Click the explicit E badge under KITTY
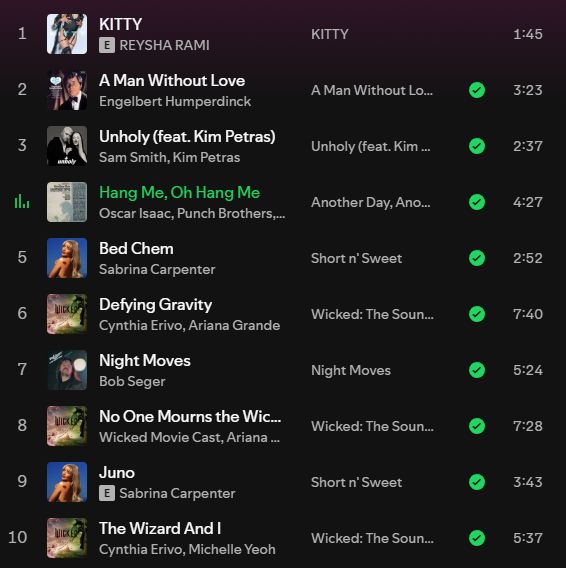The height and width of the screenshot is (568, 566). 107,45
